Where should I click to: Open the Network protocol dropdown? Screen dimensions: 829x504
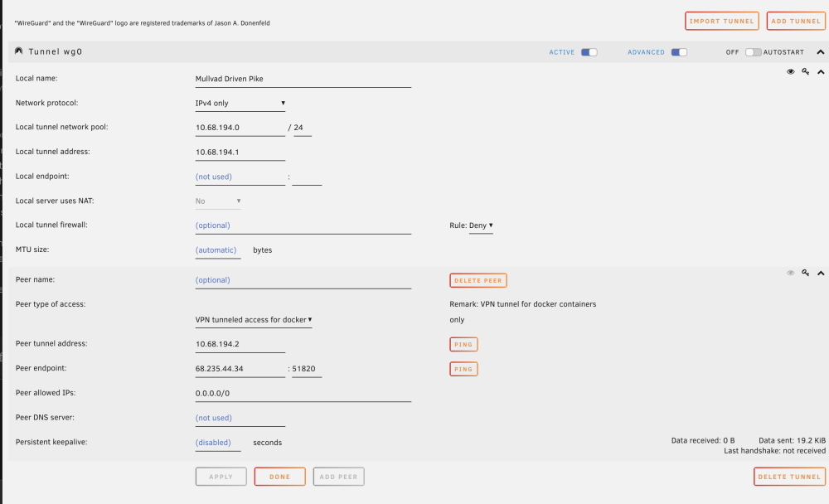coord(240,103)
